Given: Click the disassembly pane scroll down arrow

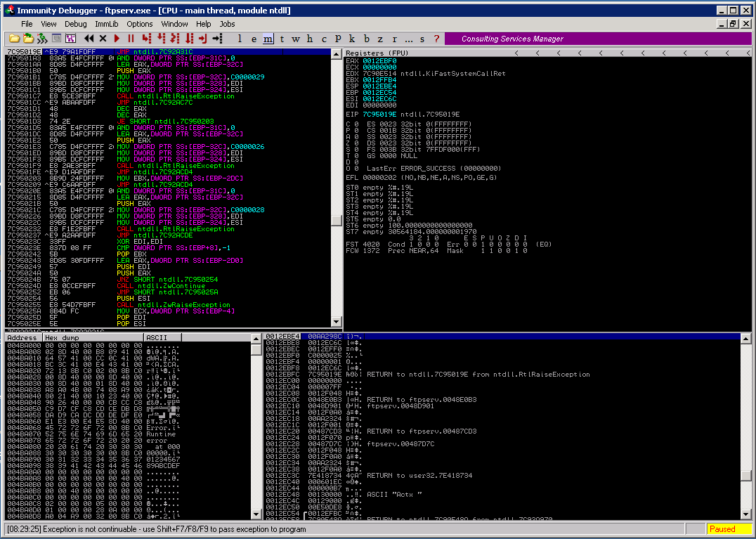Looking at the screenshot, I should point(337,322).
